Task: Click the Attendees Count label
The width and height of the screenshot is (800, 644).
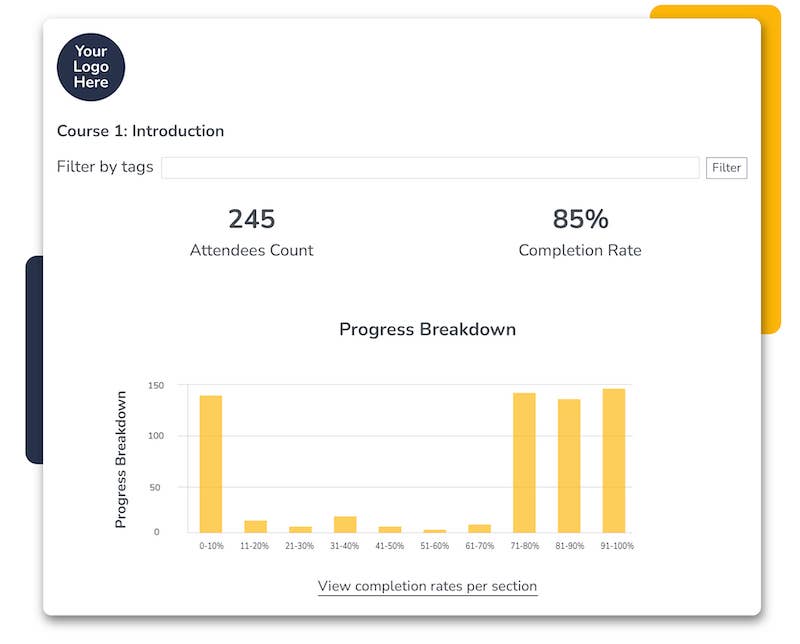Action: 251,250
